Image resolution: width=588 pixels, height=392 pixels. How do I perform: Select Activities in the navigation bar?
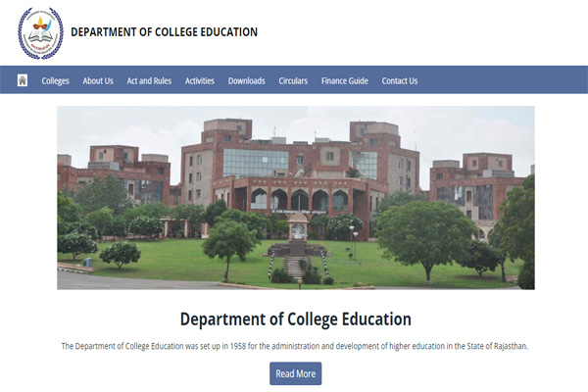(x=200, y=80)
